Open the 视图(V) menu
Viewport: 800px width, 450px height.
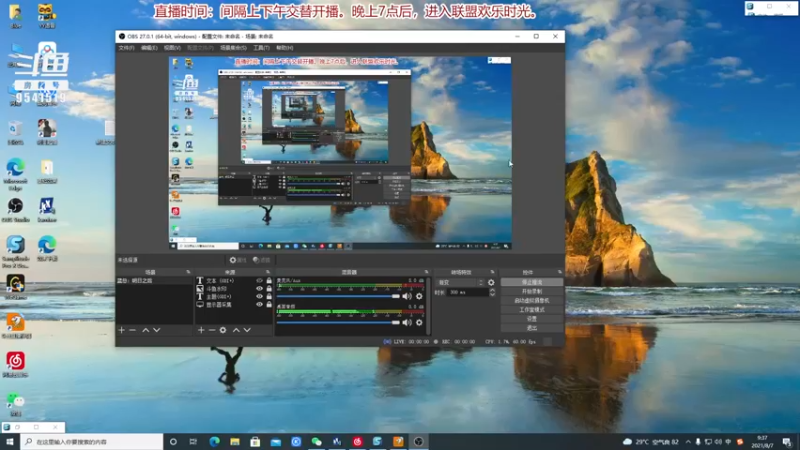172,48
